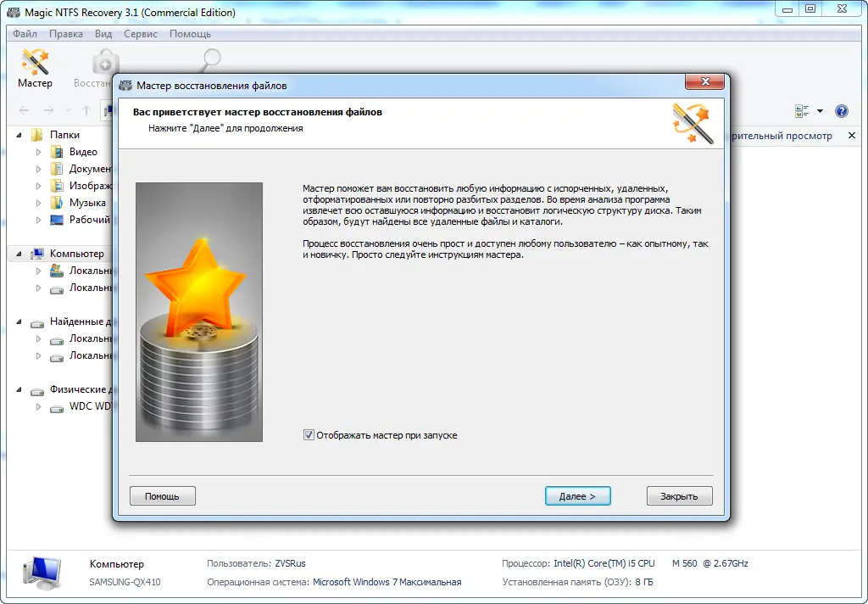The image size is (868, 604).
Task: Collapse the Компьютер tree node
Action: coord(19,254)
